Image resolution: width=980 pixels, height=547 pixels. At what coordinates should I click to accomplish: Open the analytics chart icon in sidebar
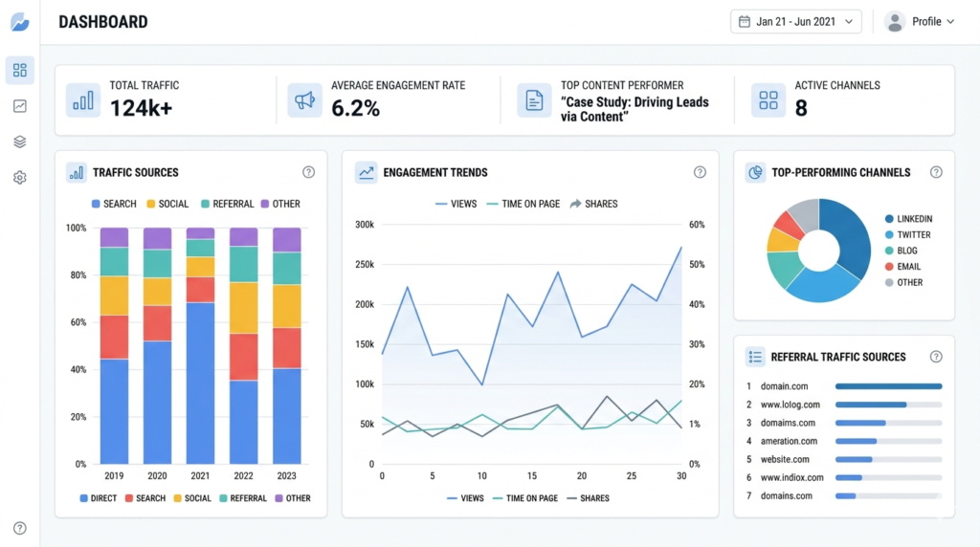(19, 106)
